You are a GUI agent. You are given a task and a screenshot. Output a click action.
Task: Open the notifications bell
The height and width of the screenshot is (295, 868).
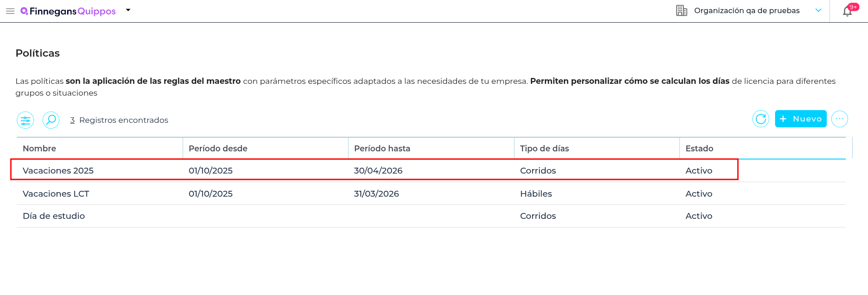tap(847, 11)
